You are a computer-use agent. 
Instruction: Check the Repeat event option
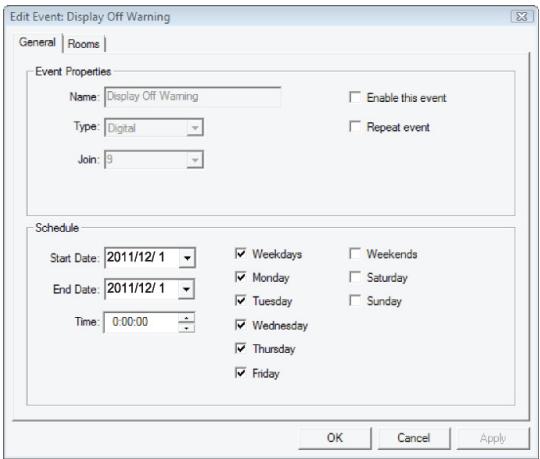(x=355, y=126)
